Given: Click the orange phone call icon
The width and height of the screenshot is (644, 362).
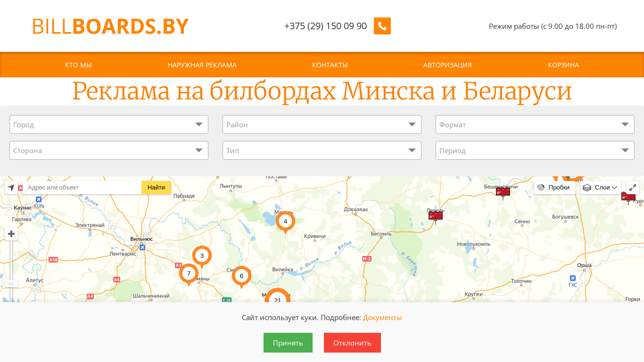Looking at the screenshot, I should (382, 26).
